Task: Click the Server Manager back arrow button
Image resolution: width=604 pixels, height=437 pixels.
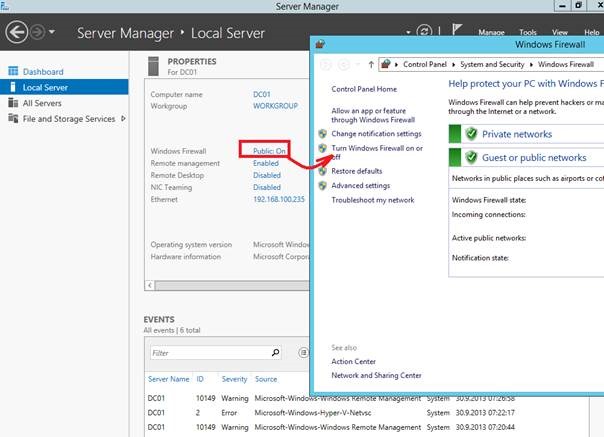Action: click(x=17, y=32)
